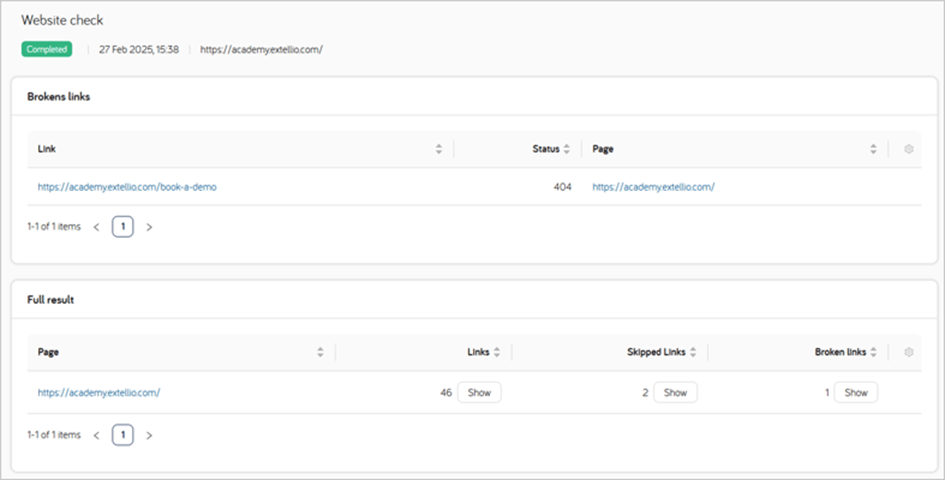
Task: Click the Brokens links section title
Action: 58,96
